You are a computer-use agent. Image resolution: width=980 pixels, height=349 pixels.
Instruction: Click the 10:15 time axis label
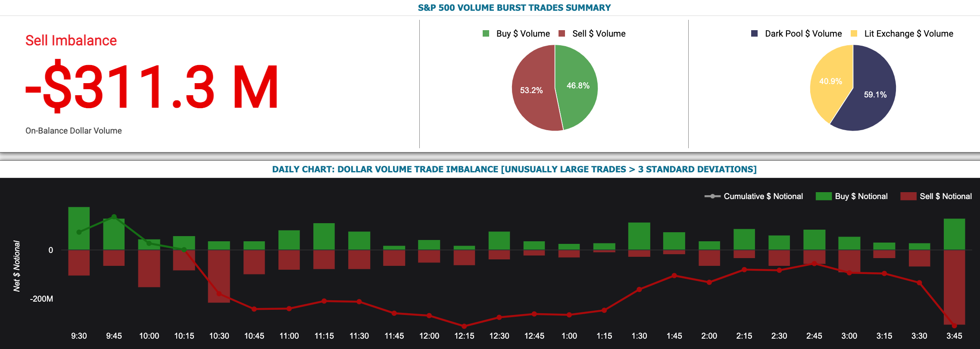coord(184,336)
